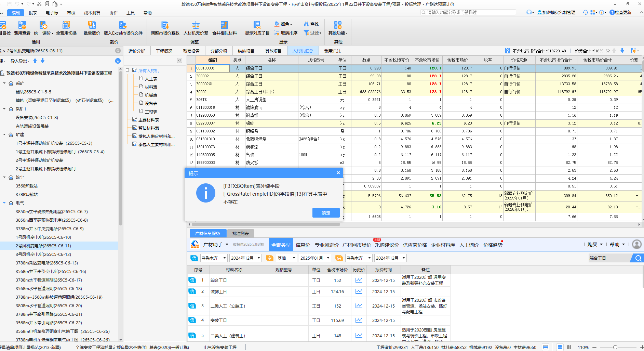Click the blue next-row down arrow near 价差合计
The image size is (644, 351).
coord(622,51)
